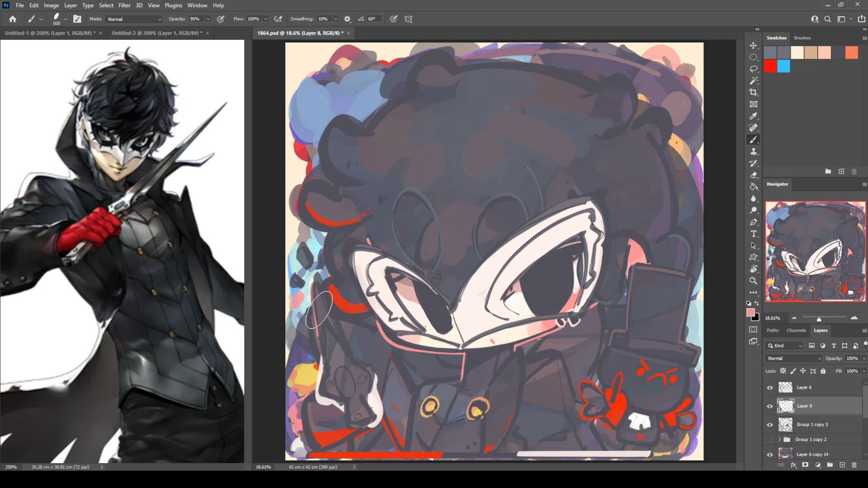Select the Brush tool in toolbar
868x488 pixels.
point(753,140)
